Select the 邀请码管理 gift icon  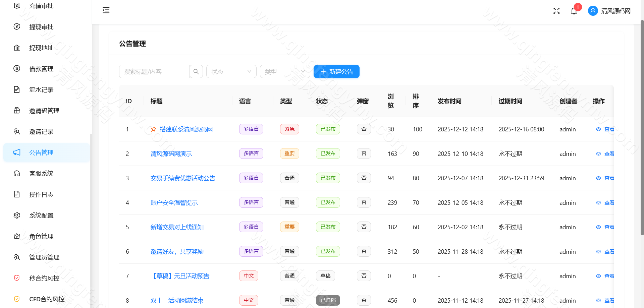(17, 111)
